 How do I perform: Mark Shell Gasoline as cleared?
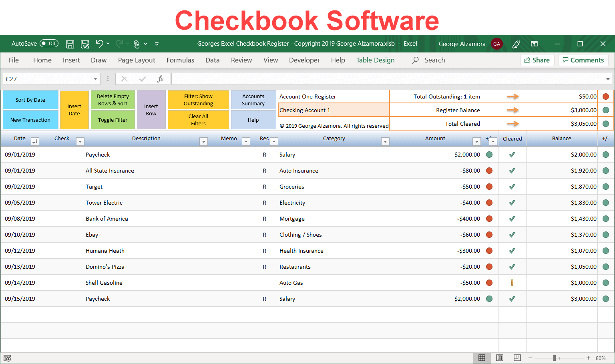[512, 282]
